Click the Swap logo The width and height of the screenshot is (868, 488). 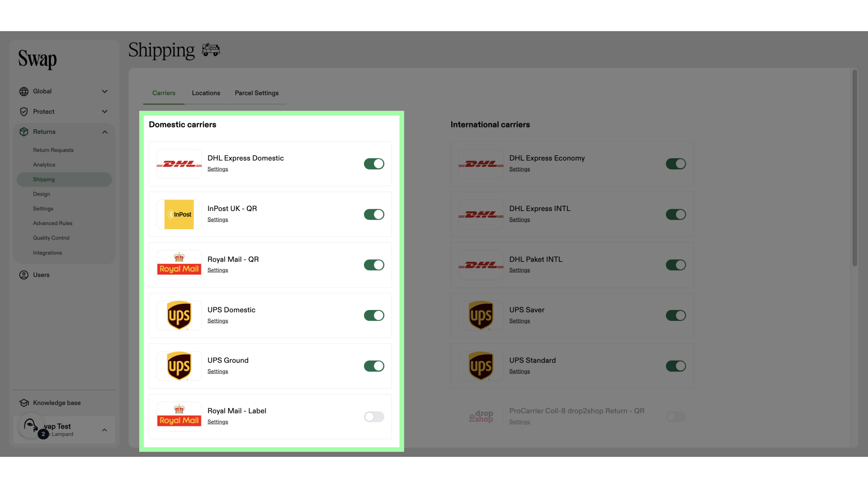(x=38, y=59)
